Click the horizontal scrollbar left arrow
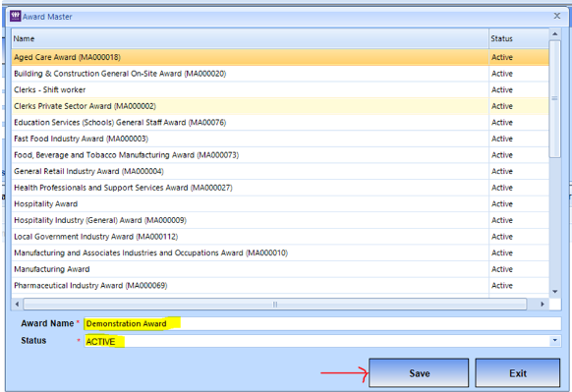Image resolution: width=572 pixels, height=392 pixels. pos(17,305)
